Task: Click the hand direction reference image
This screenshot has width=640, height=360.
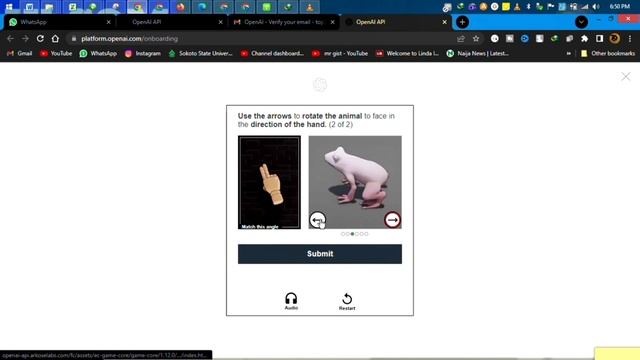Action: click(269, 182)
